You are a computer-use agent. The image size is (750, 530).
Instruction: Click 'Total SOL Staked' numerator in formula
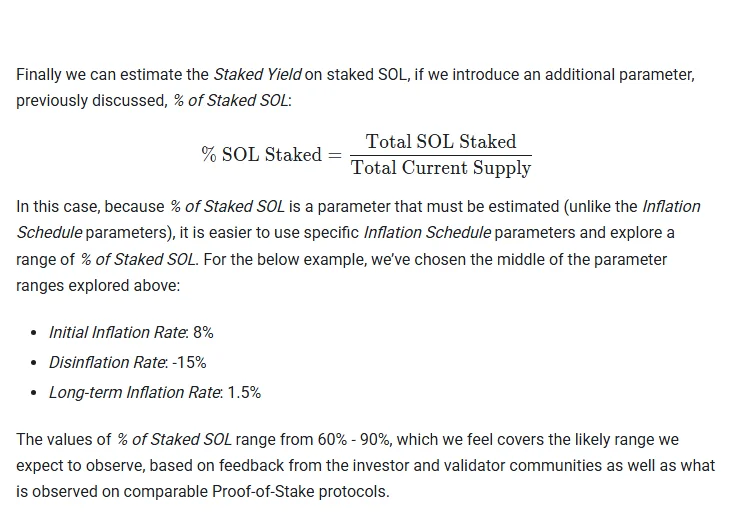[x=441, y=142]
